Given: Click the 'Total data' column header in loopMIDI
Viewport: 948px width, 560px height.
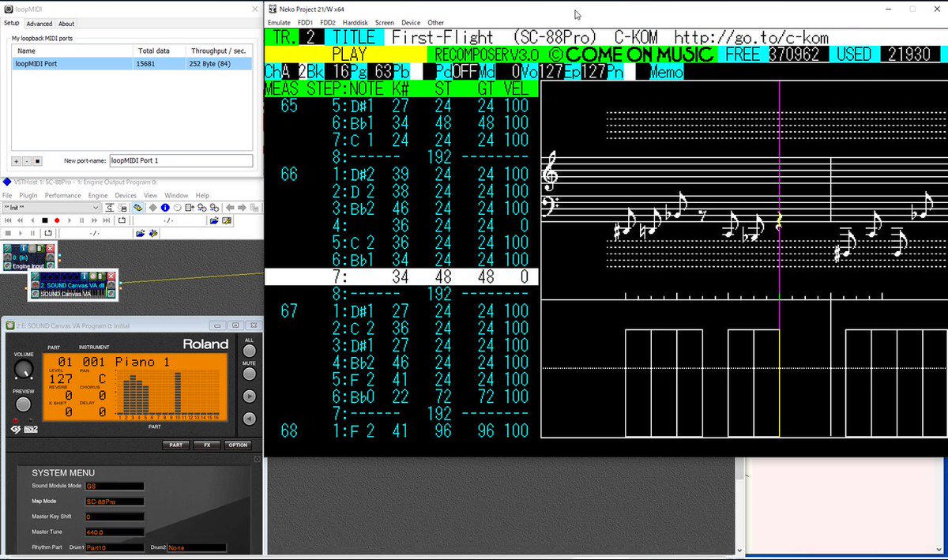Looking at the screenshot, I should (x=158, y=51).
